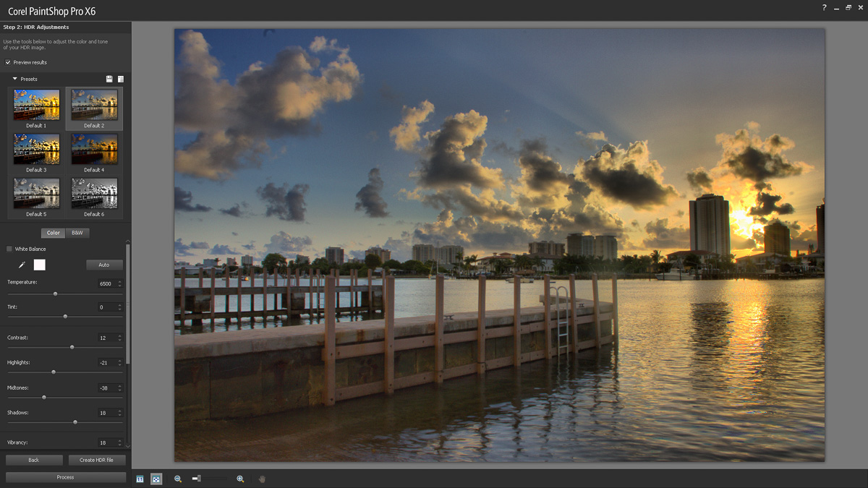This screenshot has height=488, width=868.
Task: Fit the image to the window
Action: coord(156,479)
